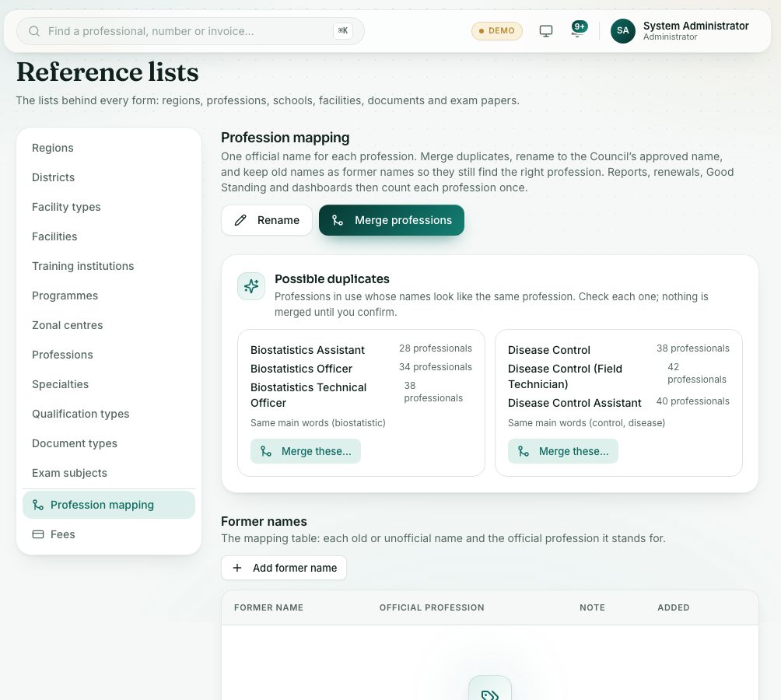Click the tag icon in empty table
This screenshot has height=700, width=781.
click(x=489, y=694)
